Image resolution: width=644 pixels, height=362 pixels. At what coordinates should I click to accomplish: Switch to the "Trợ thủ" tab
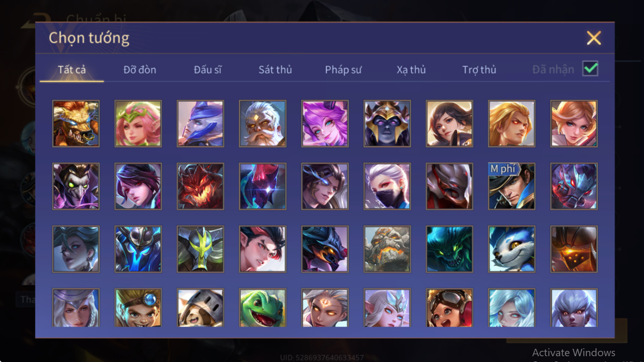click(479, 69)
